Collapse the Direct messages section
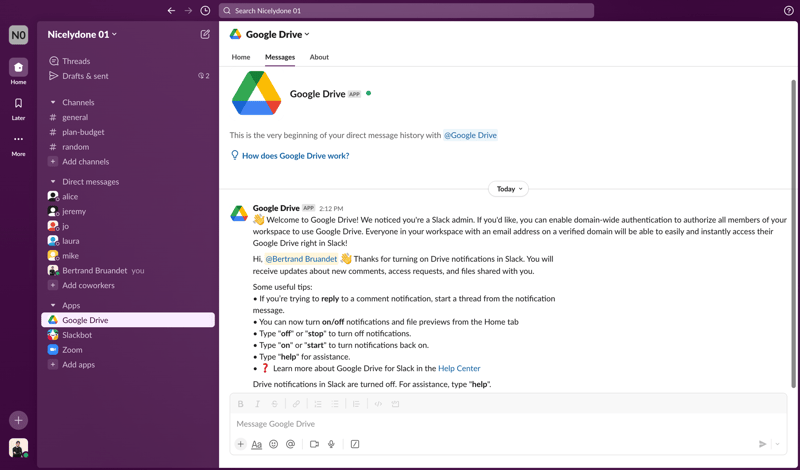800x470 pixels. [53, 182]
